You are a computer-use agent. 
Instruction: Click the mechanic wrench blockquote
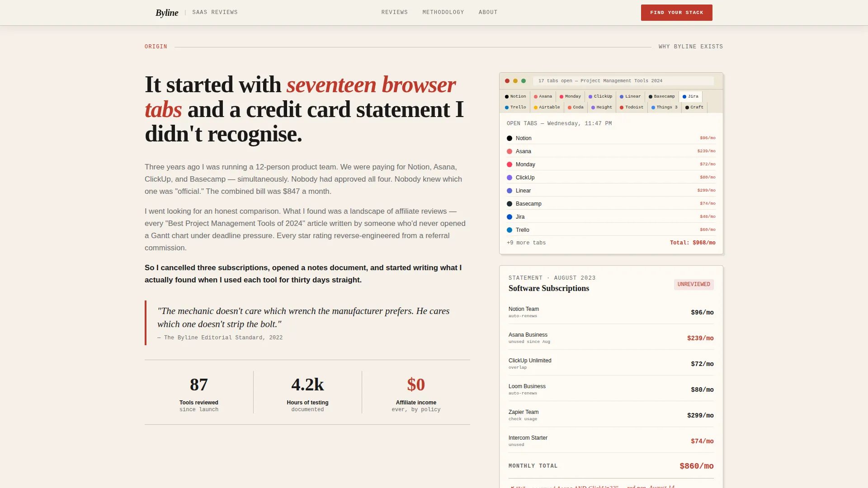pyautogui.click(x=307, y=323)
